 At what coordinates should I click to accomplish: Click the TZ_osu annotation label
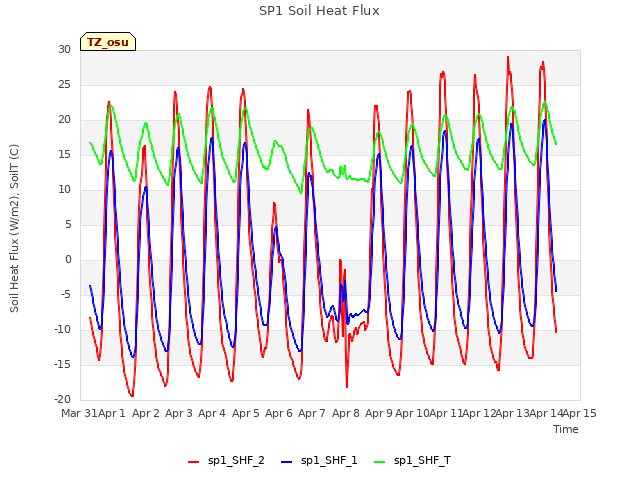tap(108, 42)
